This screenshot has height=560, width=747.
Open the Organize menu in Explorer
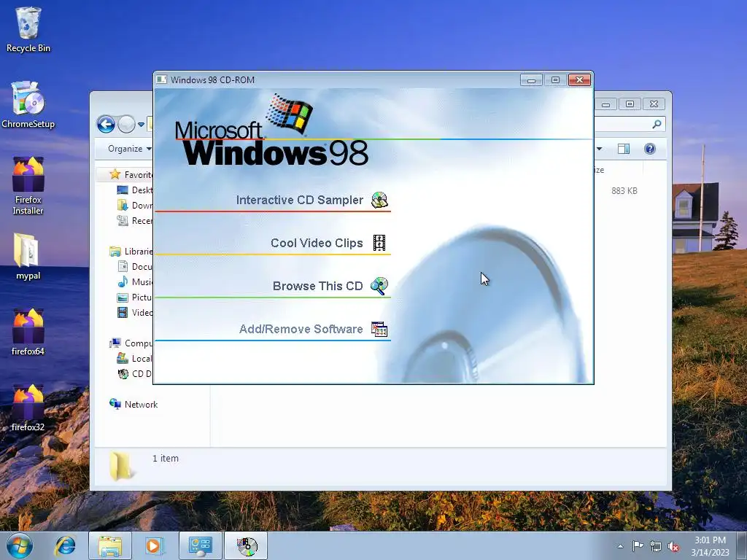click(x=130, y=149)
